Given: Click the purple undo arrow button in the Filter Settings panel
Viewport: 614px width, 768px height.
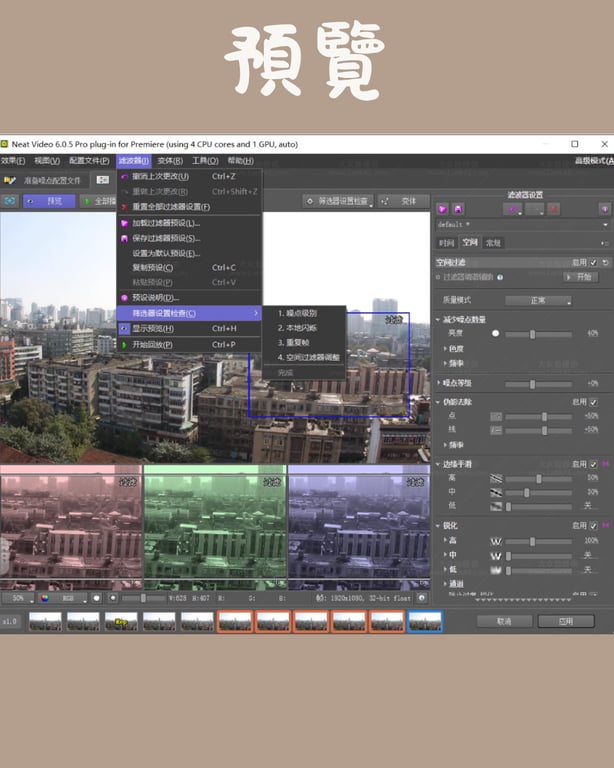Looking at the screenshot, I should [513, 209].
